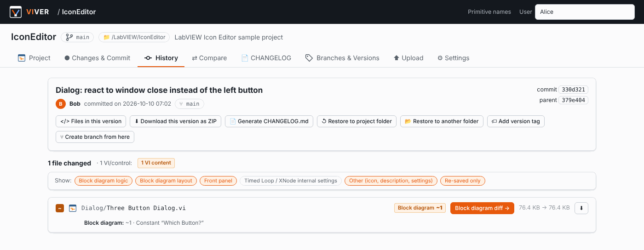
Task: Click the main branch badge beside commit date
Action: (x=190, y=104)
